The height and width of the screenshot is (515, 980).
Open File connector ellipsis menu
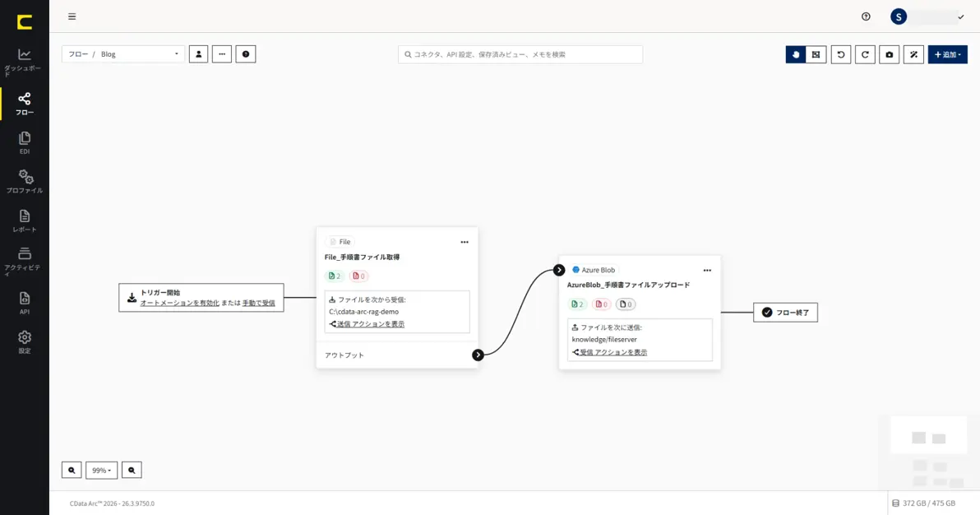pyautogui.click(x=465, y=242)
